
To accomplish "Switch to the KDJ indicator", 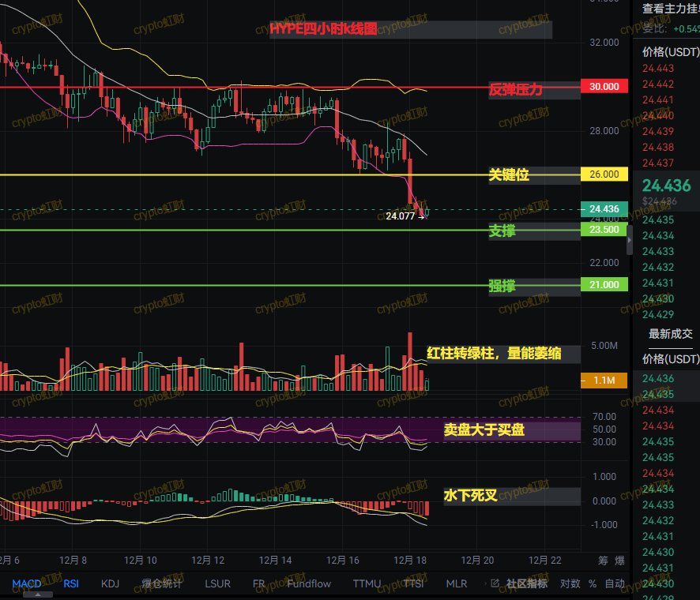I will 111,583.
